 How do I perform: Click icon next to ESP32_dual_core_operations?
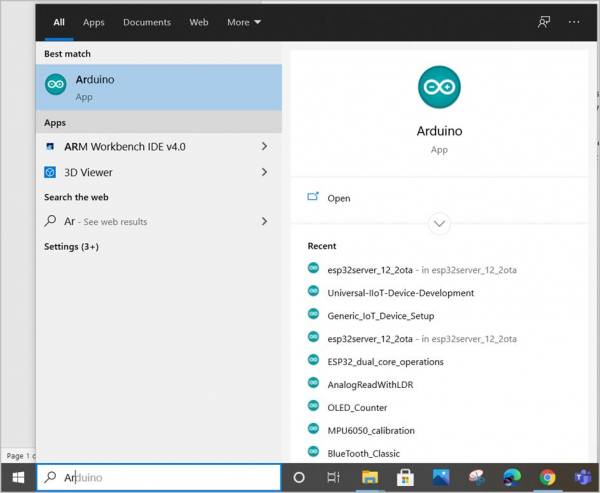click(313, 360)
